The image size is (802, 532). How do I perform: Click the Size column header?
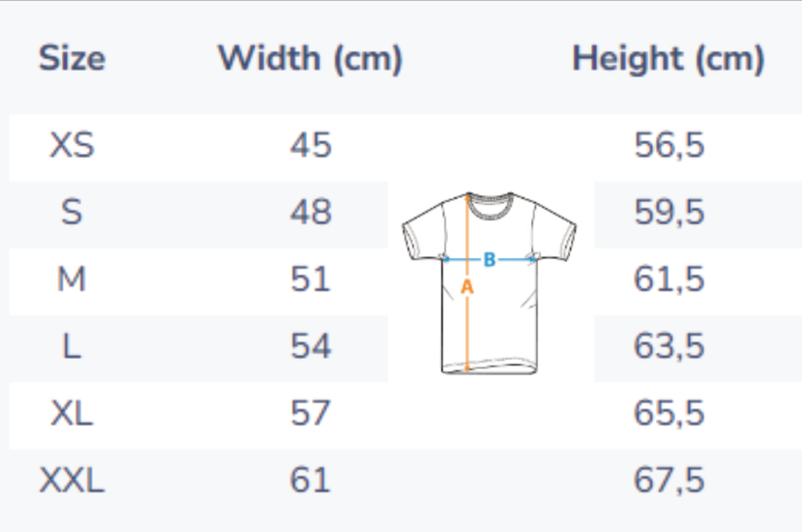coord(72,59)
